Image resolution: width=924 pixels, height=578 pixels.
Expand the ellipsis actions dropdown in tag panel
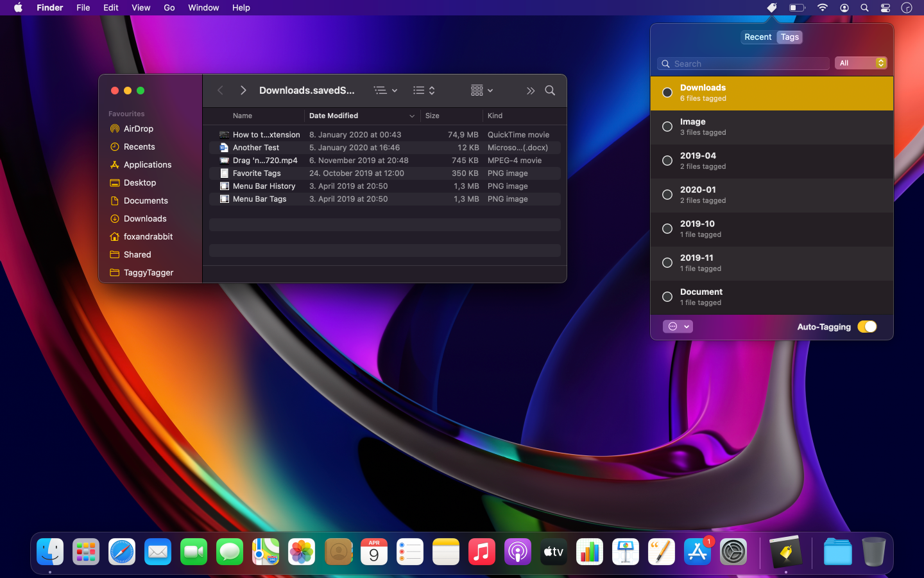coord(677,326)
